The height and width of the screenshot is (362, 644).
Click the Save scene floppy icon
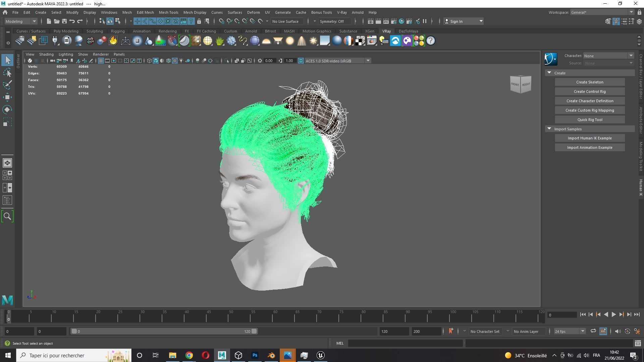pos(64,21)
